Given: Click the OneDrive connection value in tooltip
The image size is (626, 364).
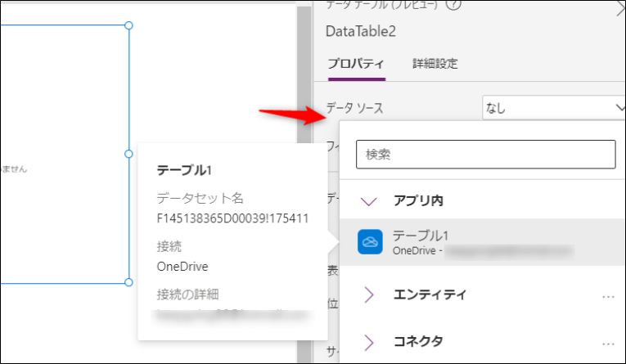Looking at the screenshot, I should tap(182, 267).
